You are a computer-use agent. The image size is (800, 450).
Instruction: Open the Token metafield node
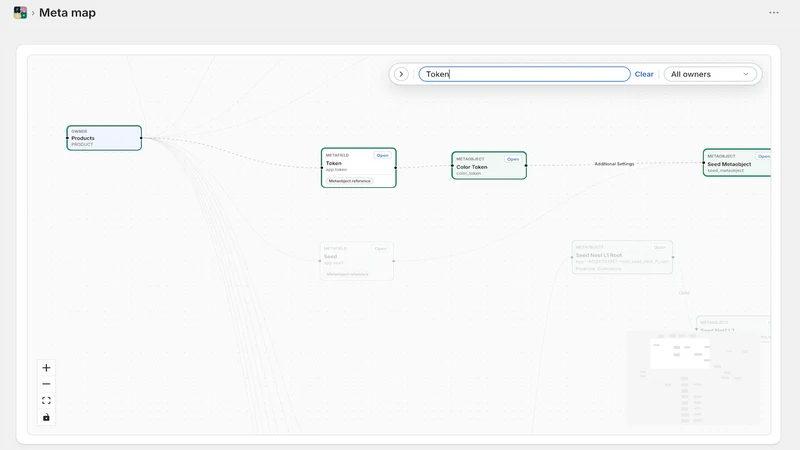tap(382, 156)
